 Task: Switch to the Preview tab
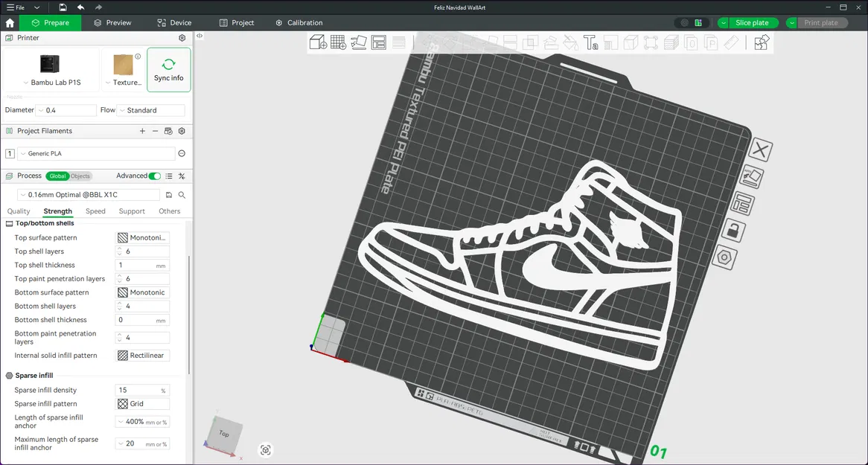coord(112,23)
